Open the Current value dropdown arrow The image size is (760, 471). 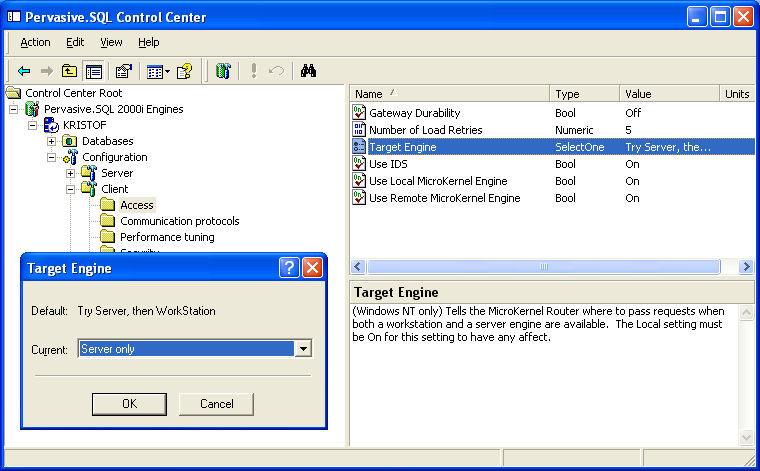click(x=303, y=348)
